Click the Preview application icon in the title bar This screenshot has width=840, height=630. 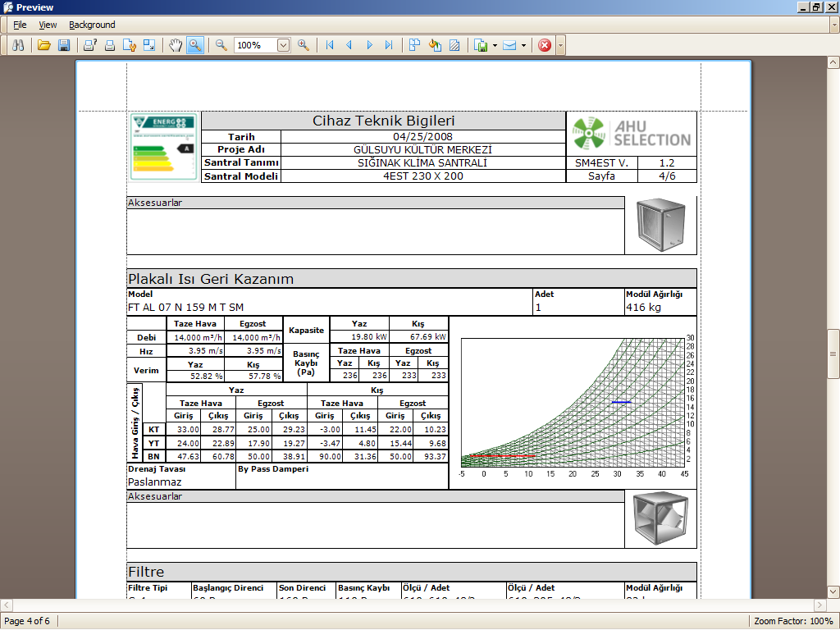click(8, 7)
